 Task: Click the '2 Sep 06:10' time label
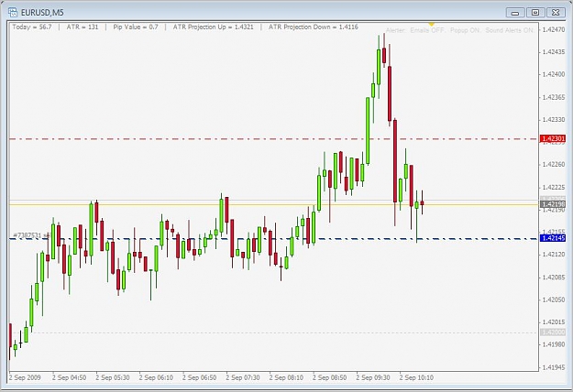[x=156, y=377]
